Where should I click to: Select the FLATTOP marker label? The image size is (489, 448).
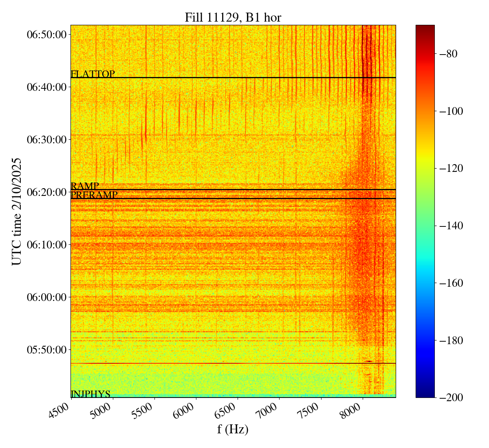pos(93,74)
